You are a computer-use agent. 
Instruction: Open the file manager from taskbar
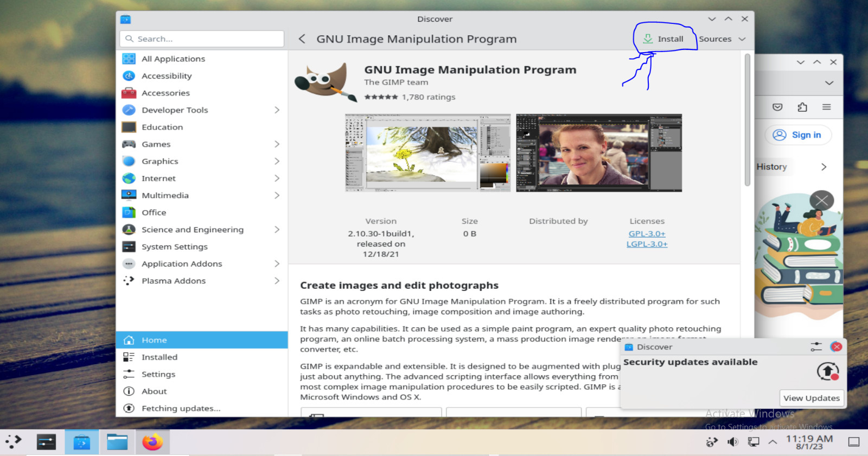pyautogui.click(x=117, y=442)
